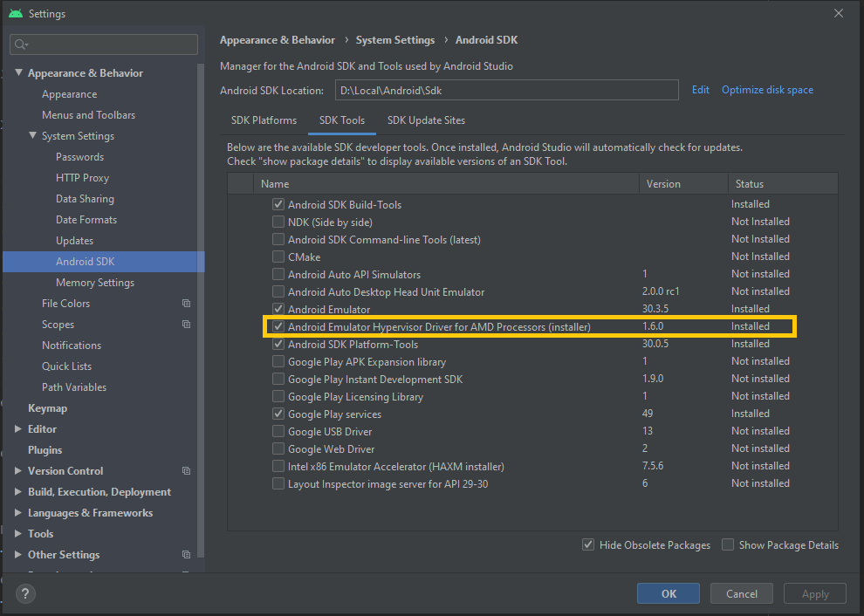
Task: Click Appearance & Behavior in the breadcrumb
Action: 278,40
